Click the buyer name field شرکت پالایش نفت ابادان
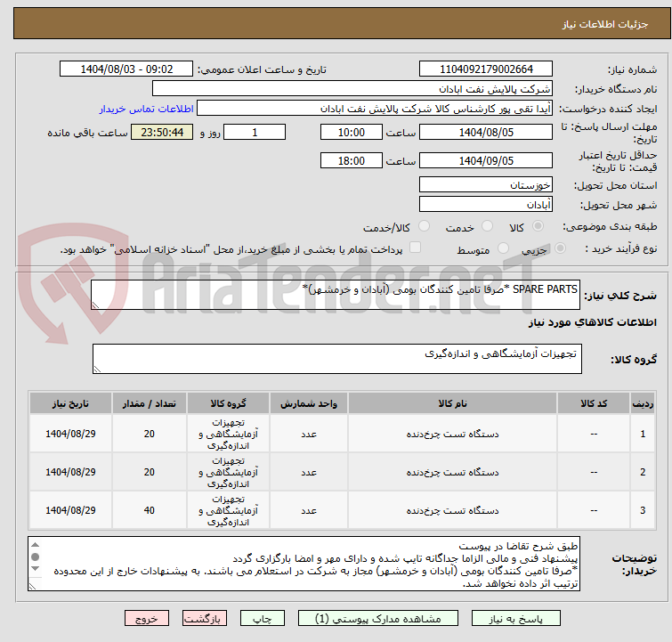The width and height of the screenshot is (672, 642). (x=352, y=89)
